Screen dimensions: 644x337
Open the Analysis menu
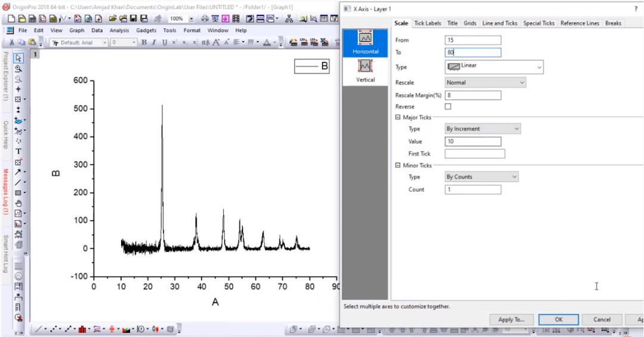coord(119,30)
